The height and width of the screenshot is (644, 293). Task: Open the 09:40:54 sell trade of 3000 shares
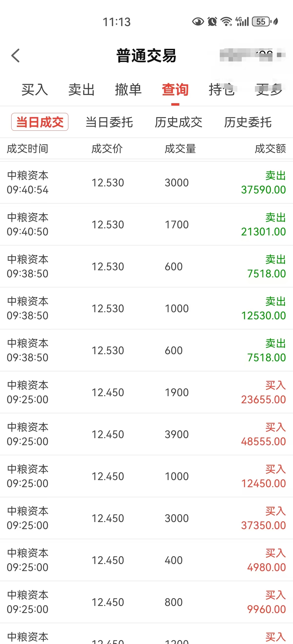click(x=146, y=182)
